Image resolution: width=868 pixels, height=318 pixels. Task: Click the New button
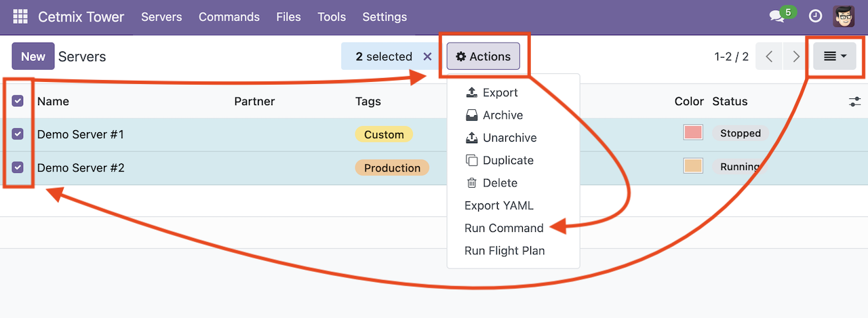click(33, 57)
